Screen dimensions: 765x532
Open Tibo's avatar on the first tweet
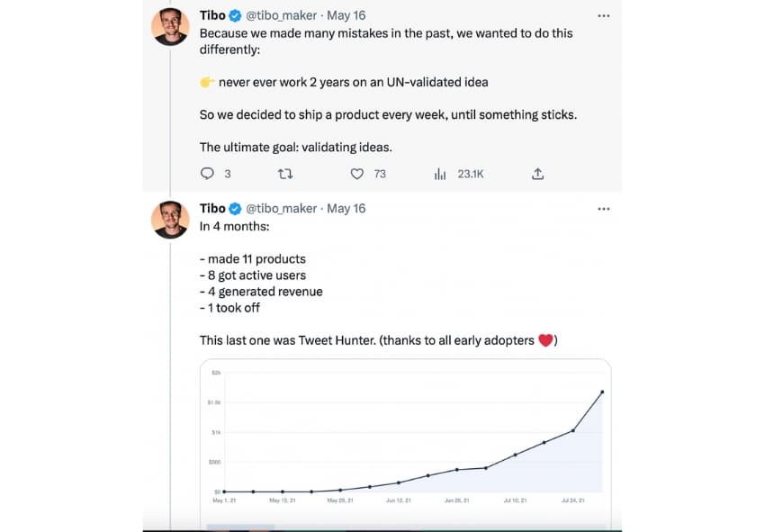click(x=170, y=27)
